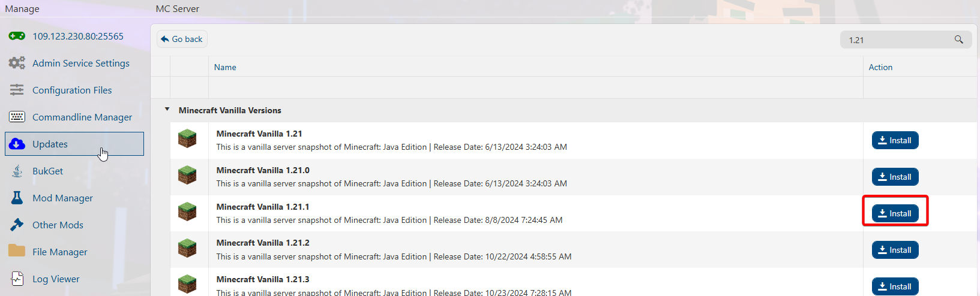Open the Mod Manager menu item
The height and width of the screenshot is (296, 980).
(x=62, y=198)
